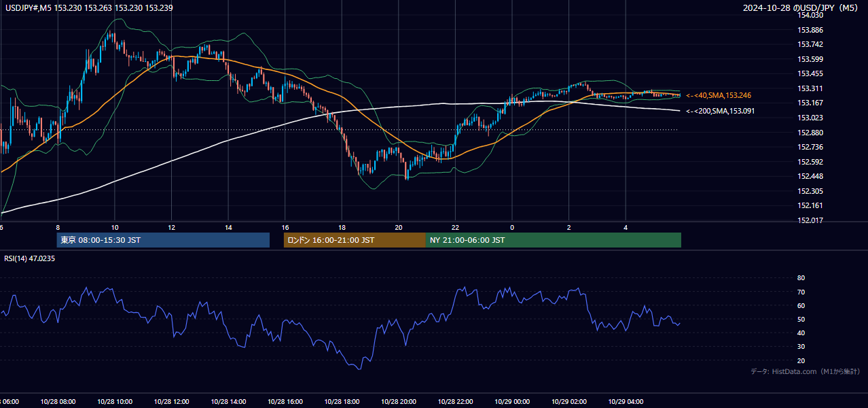Click the HistData.com data credit text

(x=806, y=371)
